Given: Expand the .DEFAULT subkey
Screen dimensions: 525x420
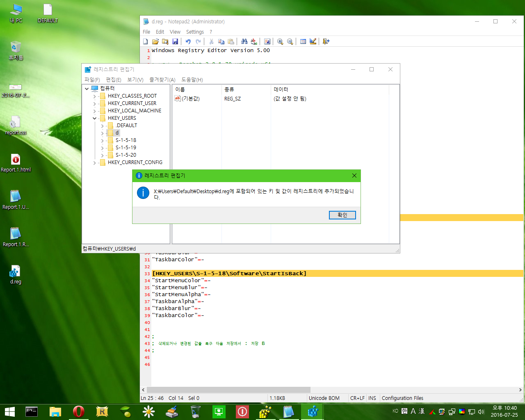Looking at the screenshot, I should 102,126.
